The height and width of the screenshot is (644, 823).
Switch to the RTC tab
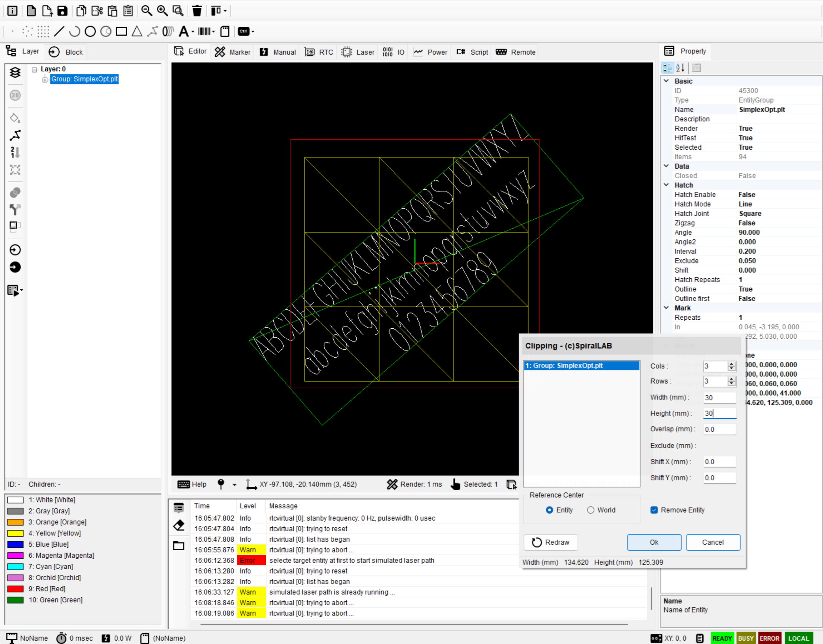click(319, 52)
